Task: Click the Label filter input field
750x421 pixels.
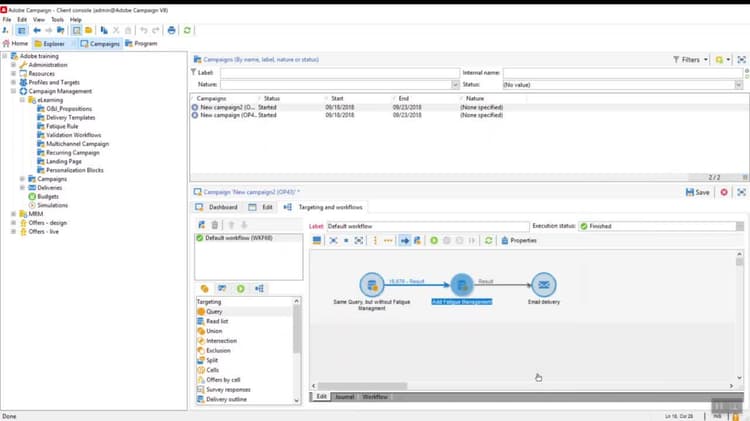Action: coord(340,73)
